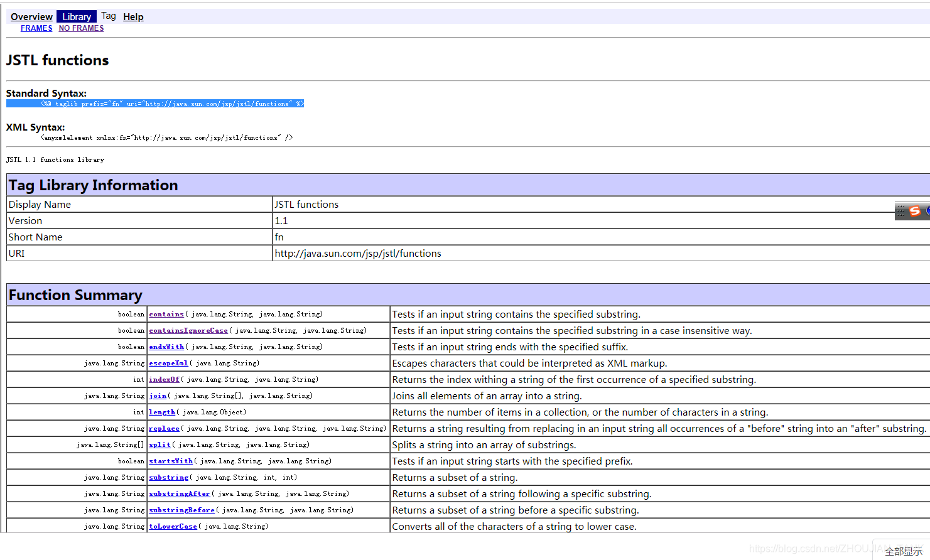
Task: Click the XML Syntax label
Action: [35, 127]
